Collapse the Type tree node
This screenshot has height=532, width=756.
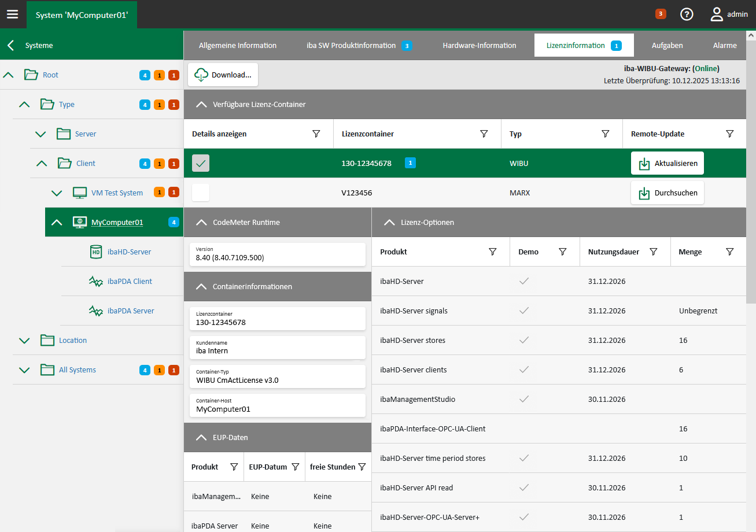[x=24, y=104]
